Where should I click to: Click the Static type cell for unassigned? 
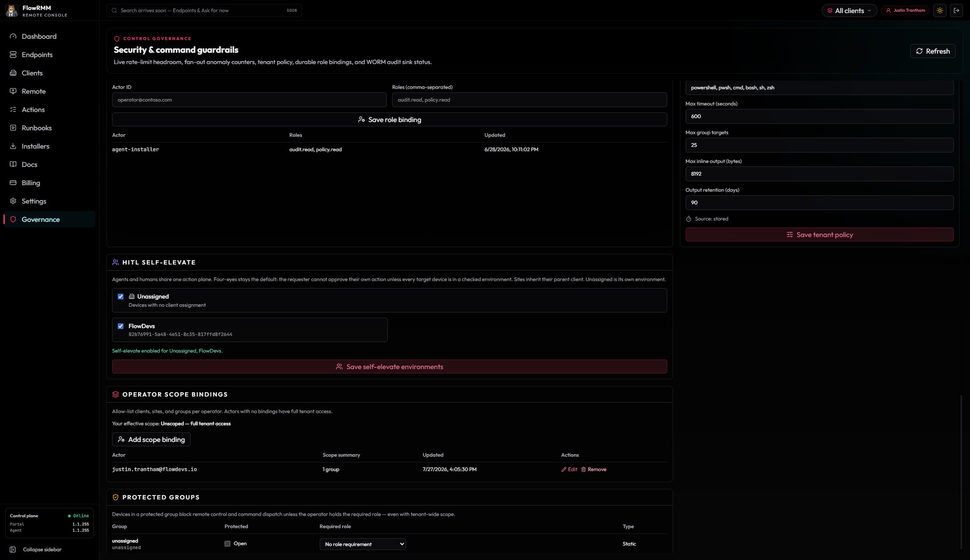tap(629, 544)
